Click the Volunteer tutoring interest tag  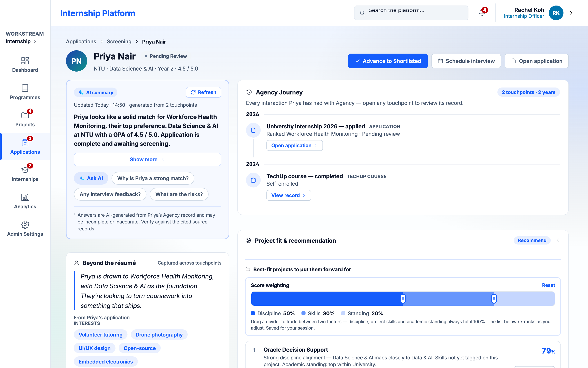click(x=100, y=335)
